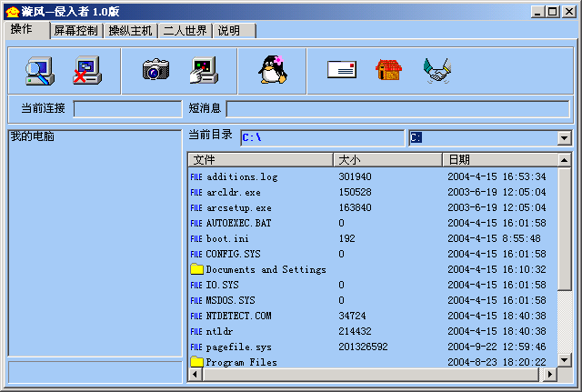Switch to the 操纵主机 tab
The image size is (582, 392).
click(130, 30)
